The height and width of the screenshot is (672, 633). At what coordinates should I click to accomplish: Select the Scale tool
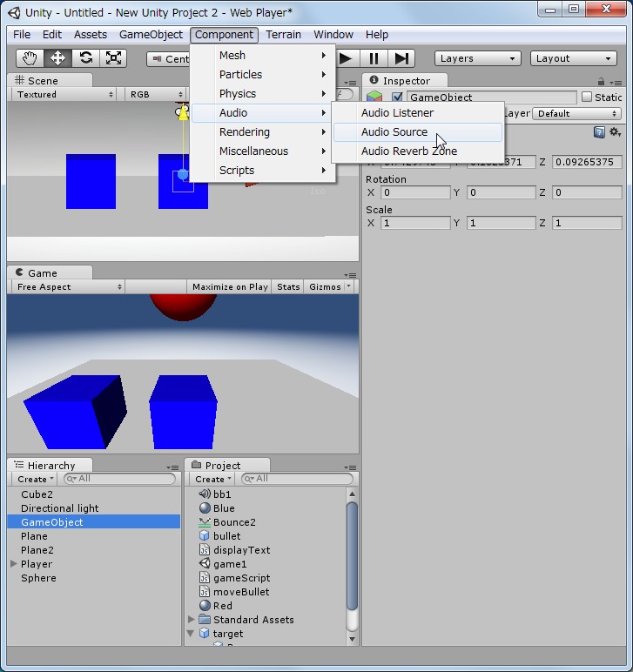pyautogui.click(x=113, y=58)
